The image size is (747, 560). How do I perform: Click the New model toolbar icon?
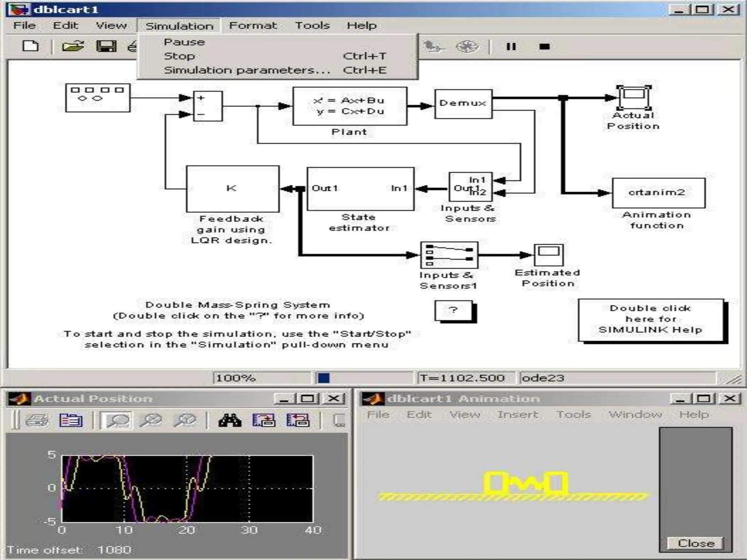(30, 46)
